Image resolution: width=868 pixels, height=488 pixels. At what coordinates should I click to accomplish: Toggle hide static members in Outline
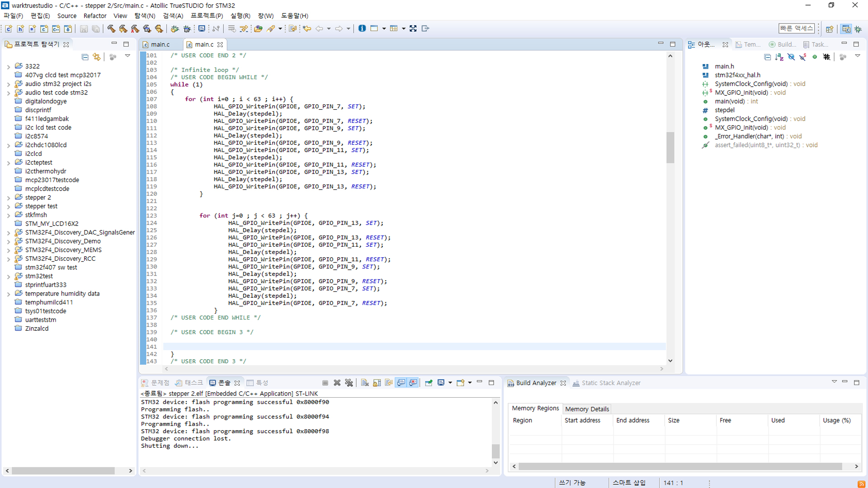point(802,57)
